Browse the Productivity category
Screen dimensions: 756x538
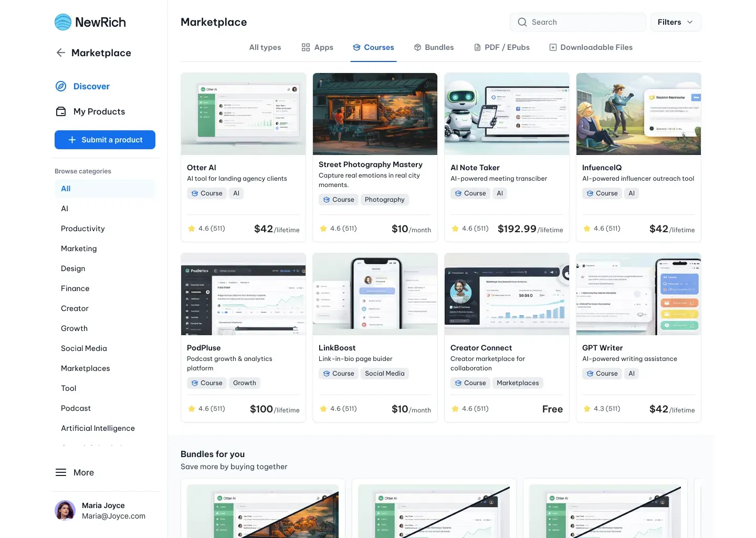[x=83, y=229]
